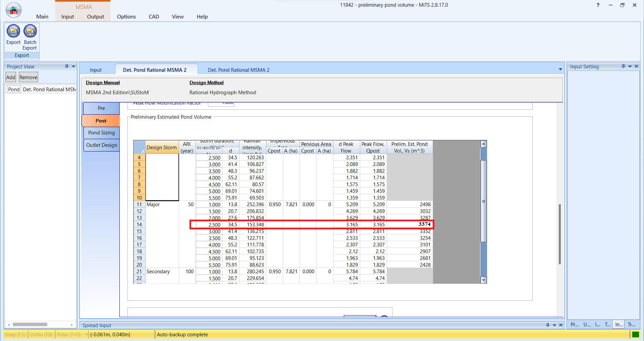Open the Input ribbon tab
The width and height of the screenshot is (644, 341).
tap(68, 16)
